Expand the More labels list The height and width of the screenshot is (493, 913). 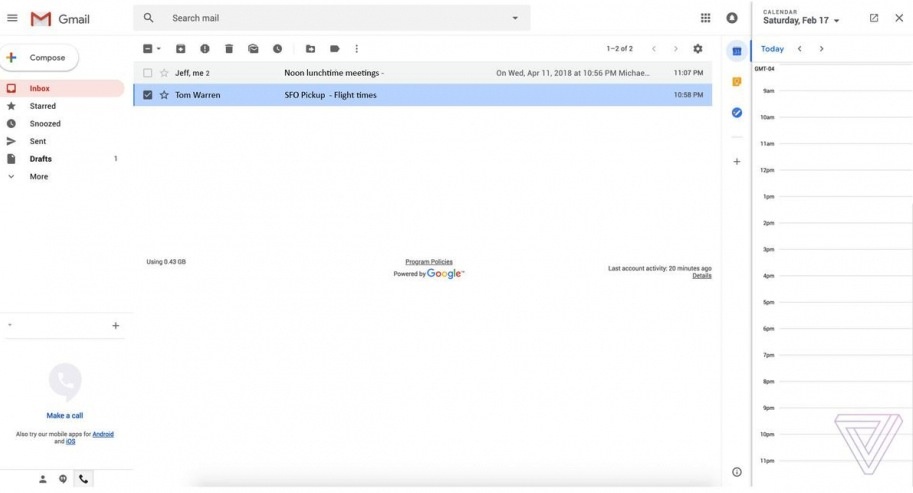(x=38, y=176)
